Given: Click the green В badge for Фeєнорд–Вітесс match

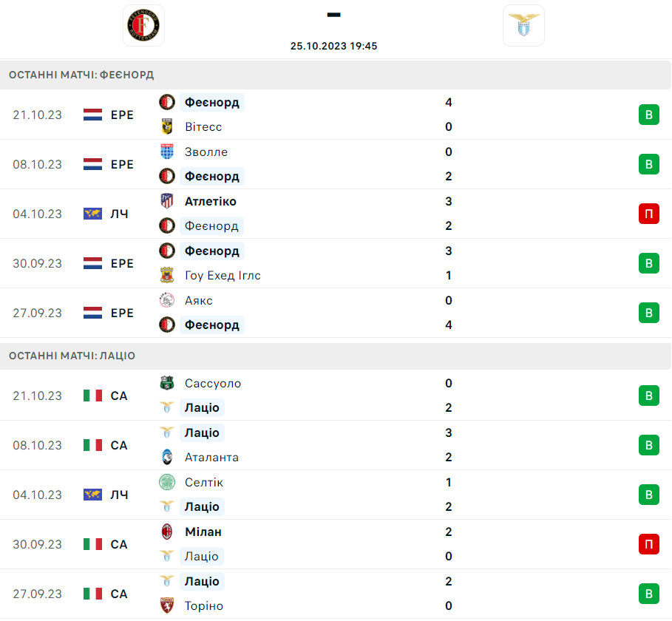Looking at the screenshot, I should (649, 115).
